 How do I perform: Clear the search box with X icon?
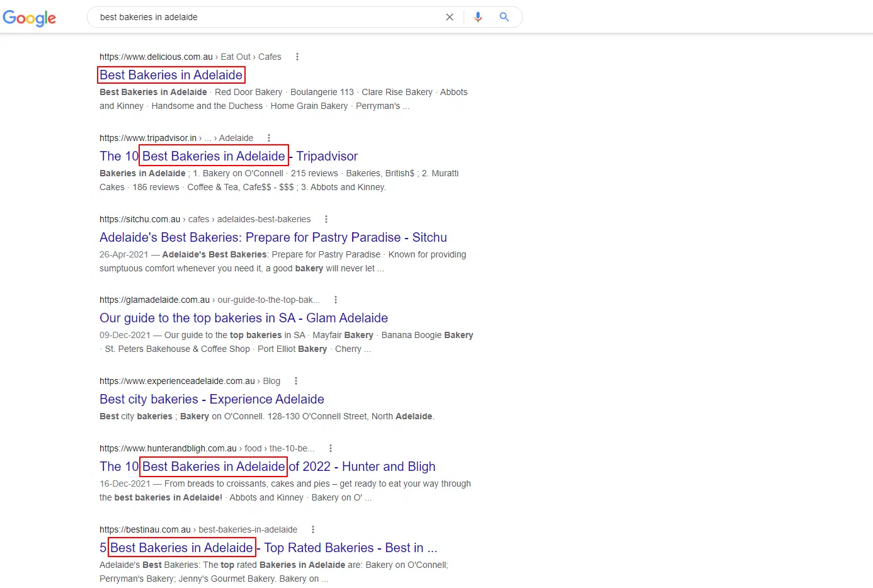(450, 17)
